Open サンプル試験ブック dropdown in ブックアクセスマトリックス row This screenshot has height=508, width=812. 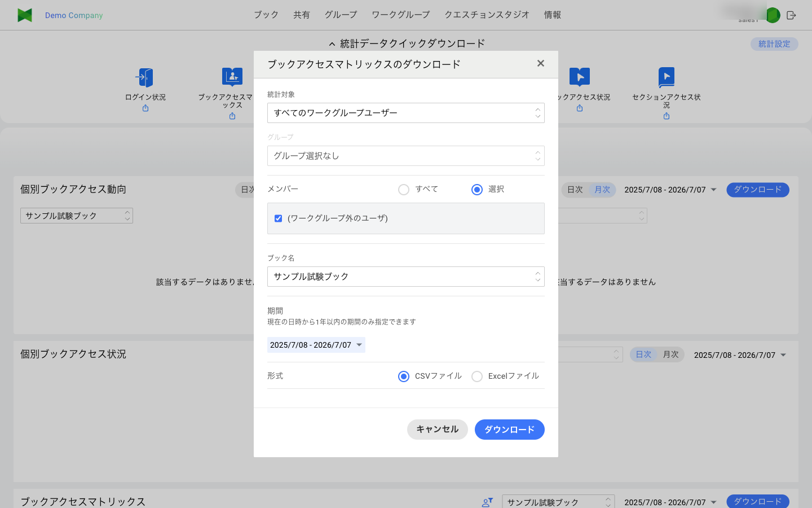pos(558,502)
